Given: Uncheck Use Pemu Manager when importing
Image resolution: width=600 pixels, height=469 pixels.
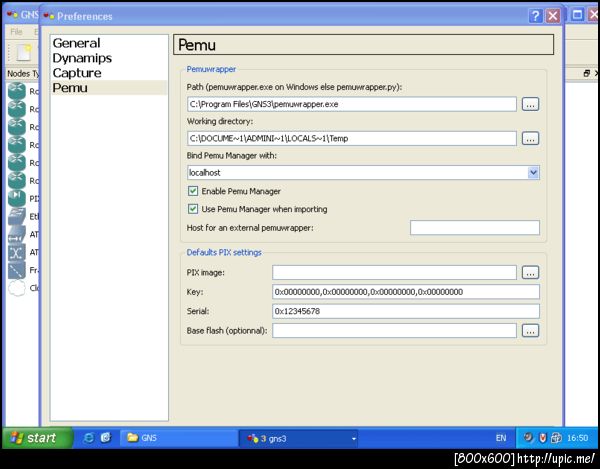Looking at the screenshot, I should 193,209.
